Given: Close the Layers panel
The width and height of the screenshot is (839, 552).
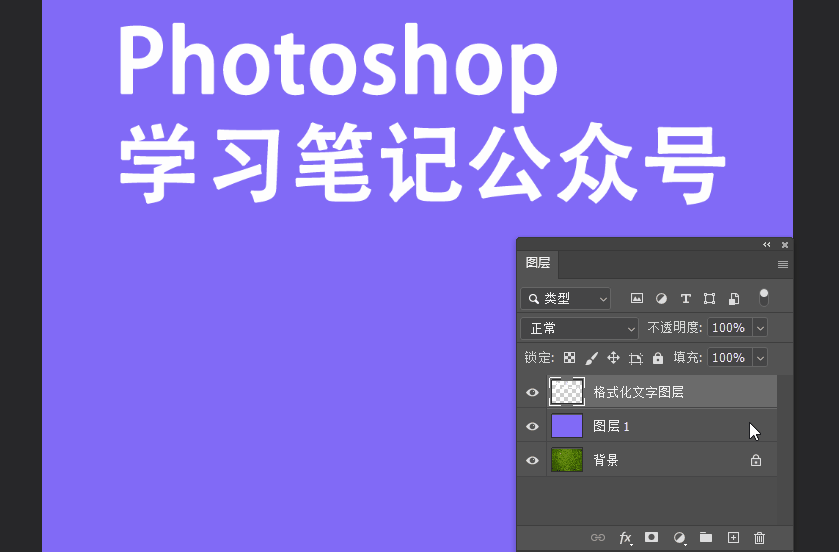Looking at the screenshot, I should tap(785, 245).
